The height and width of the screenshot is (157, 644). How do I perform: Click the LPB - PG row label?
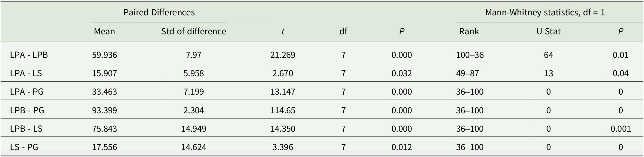click(x=27, y=110)
